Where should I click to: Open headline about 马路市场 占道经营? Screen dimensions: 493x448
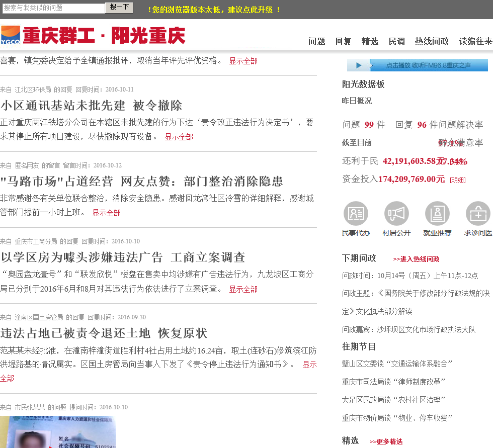coord(141,182)
